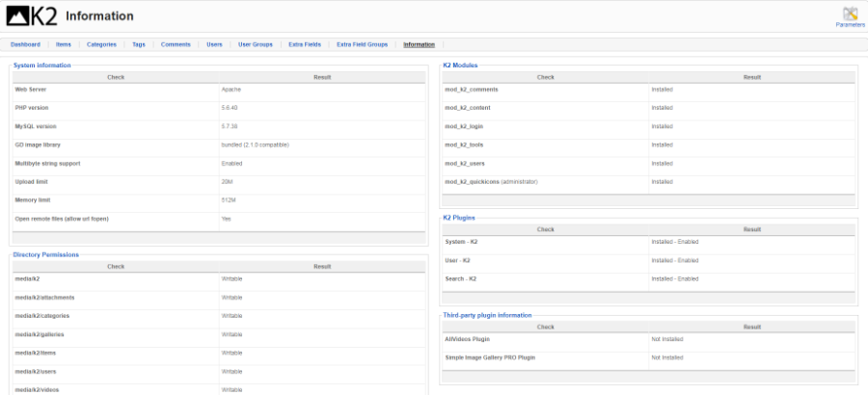
Task: Click Check header in System information table
Action: pos(116,77)
